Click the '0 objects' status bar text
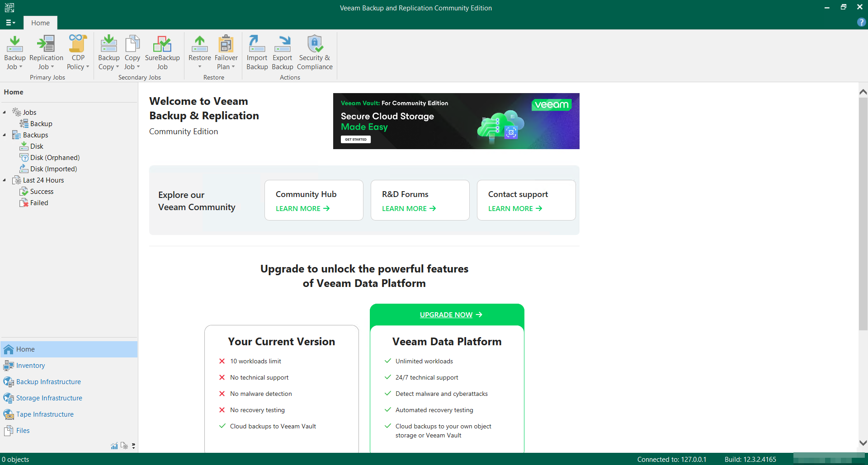This screenshot has width=868, height=465. tap(15, 459)
